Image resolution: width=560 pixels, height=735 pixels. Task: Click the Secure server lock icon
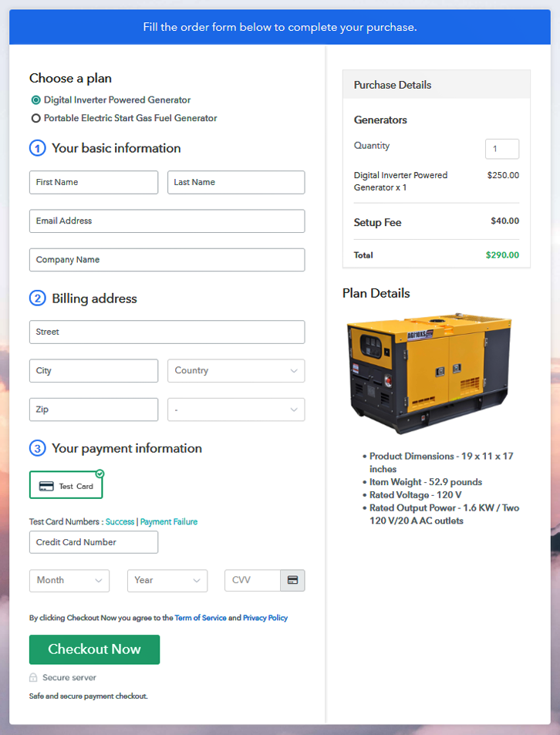pos(33,677)
